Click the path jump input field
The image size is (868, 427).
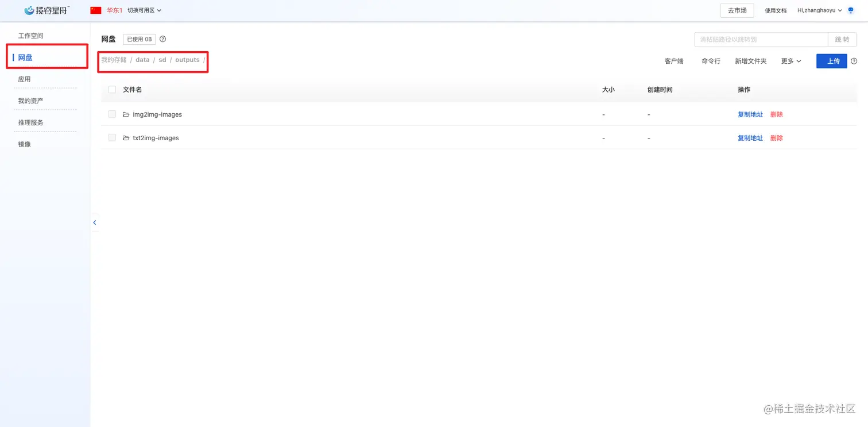click(761, 39)
